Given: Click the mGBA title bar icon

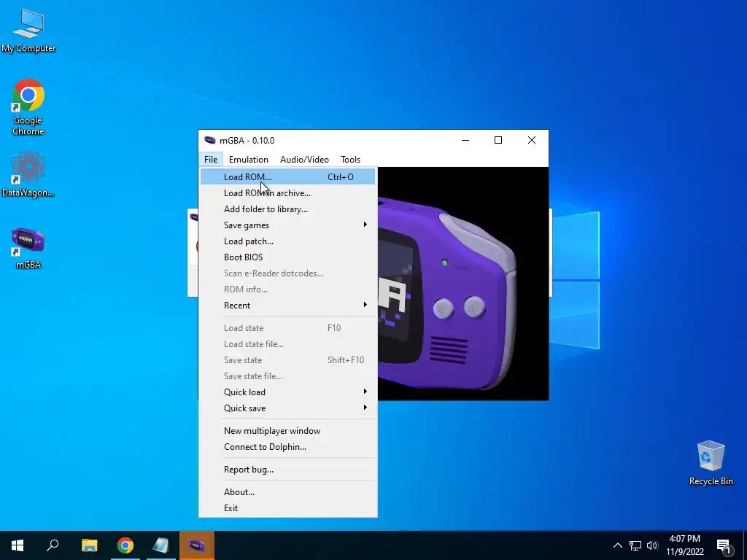Looking at the screenshot, I should point(209,140).
